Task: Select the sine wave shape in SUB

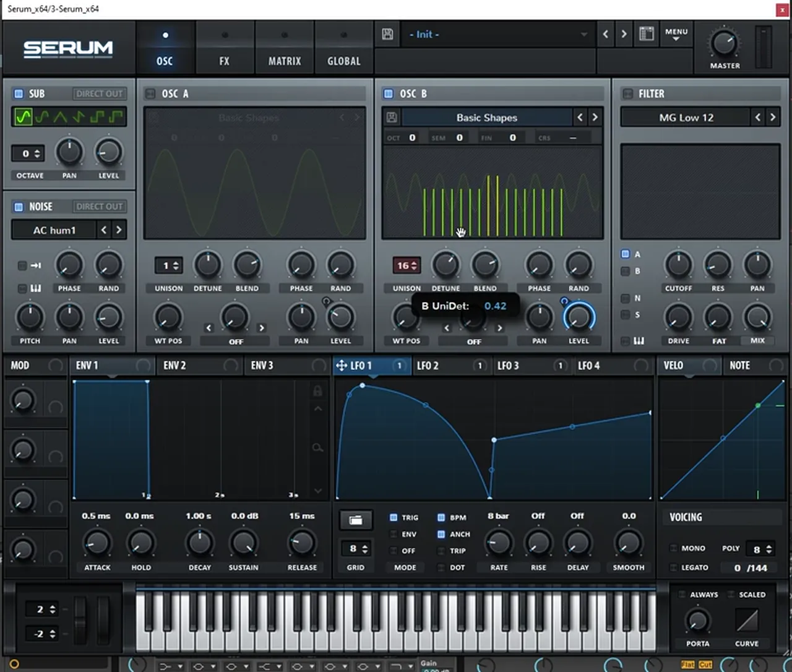Action: pos(24,116)
